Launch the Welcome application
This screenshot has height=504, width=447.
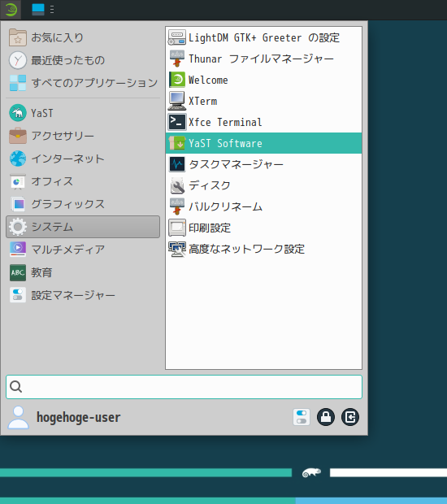264,80
